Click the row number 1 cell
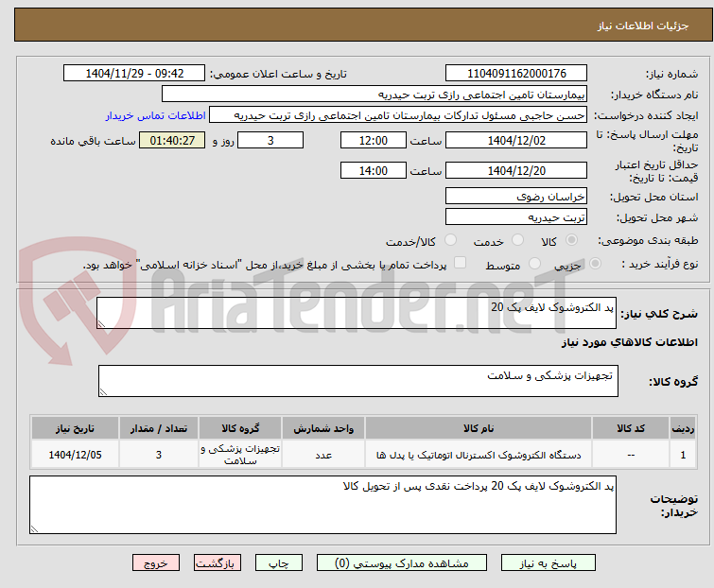Screen dimensions: 714x588 (683, 455)
